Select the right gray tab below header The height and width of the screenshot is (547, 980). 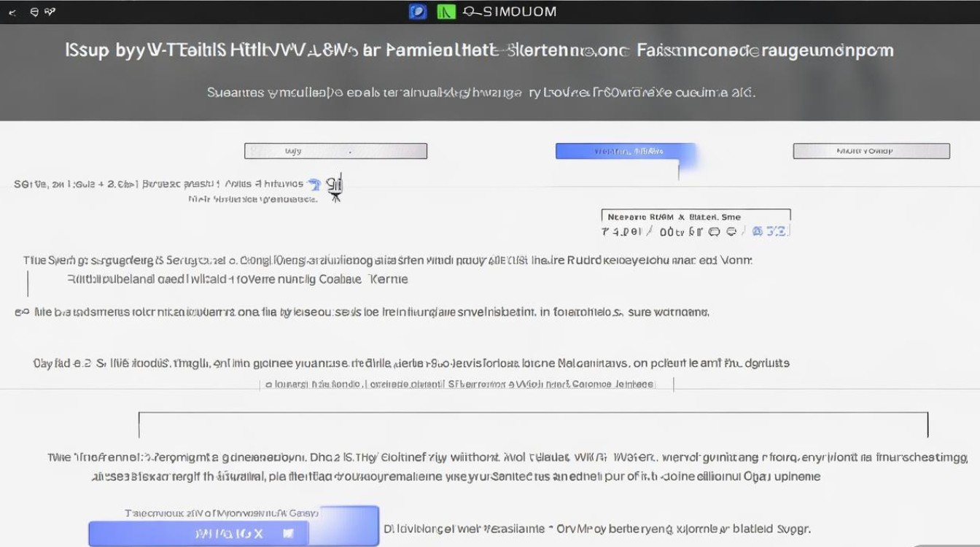click(871, 151)
